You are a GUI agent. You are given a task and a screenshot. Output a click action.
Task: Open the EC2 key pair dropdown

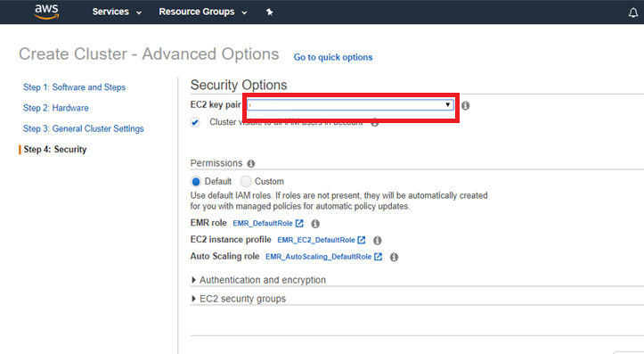[x=350, y=105]
